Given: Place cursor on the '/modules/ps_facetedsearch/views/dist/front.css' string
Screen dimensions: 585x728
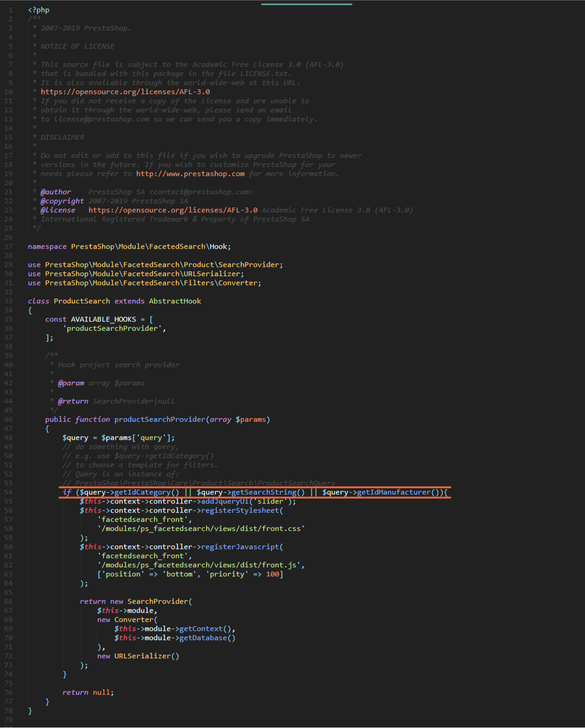Looking at the screenshot, I should coord(201,528).
